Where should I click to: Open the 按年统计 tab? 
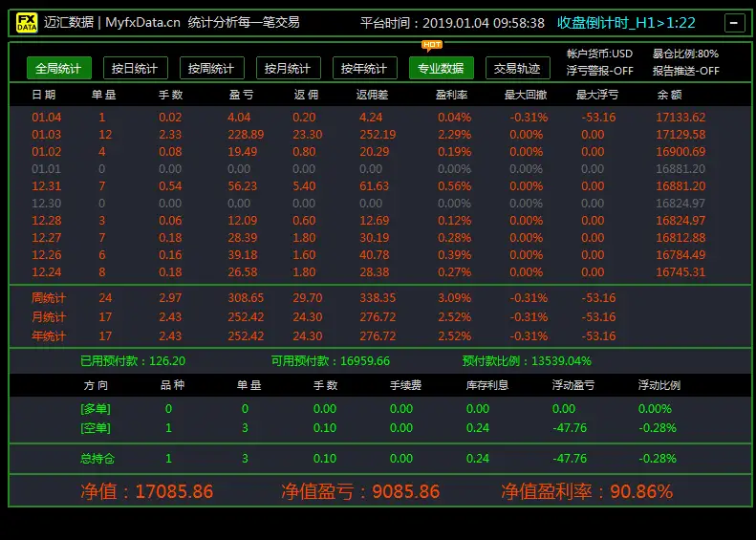pos(364,68)
